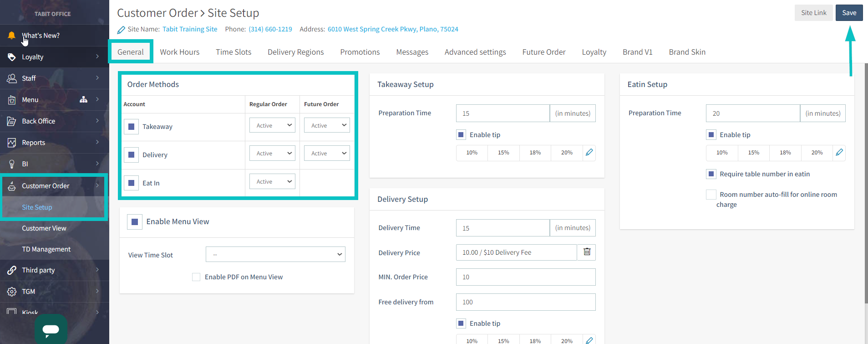Edit Takeaway tip percentages with pencil icon

tap(589, 153)
